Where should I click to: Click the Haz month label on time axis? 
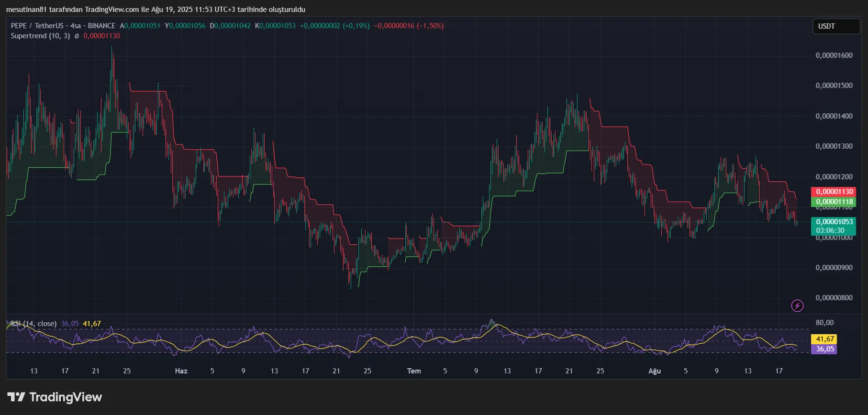coord(181,371)
